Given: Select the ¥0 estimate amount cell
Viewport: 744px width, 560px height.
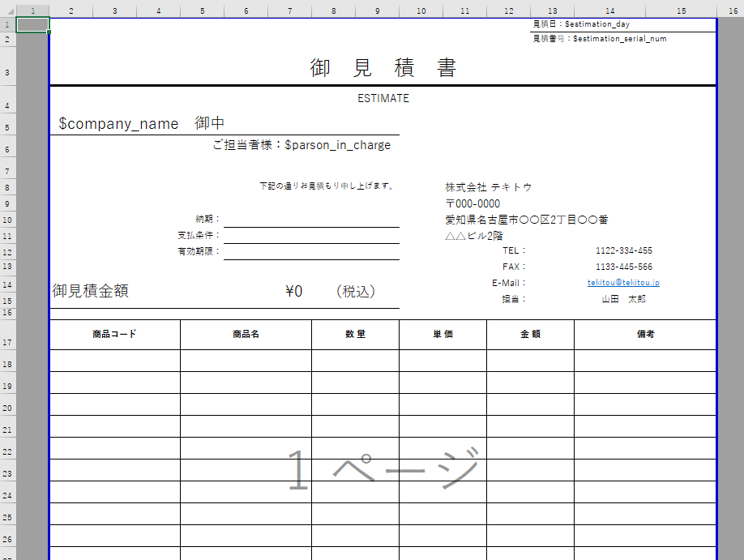Looking at the screenshot, I should pos(293,292).
